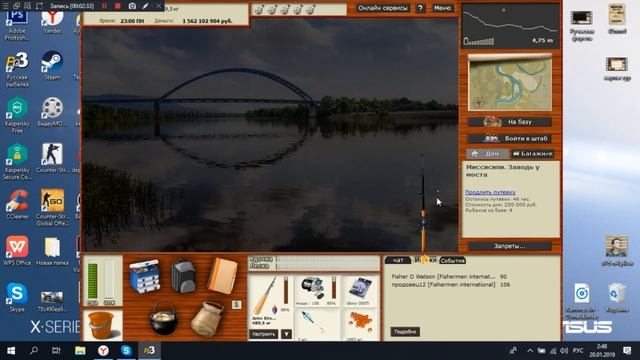Open the recorder hamburger menu
This screenshot has height=360, width=640.
click(5, 6)
